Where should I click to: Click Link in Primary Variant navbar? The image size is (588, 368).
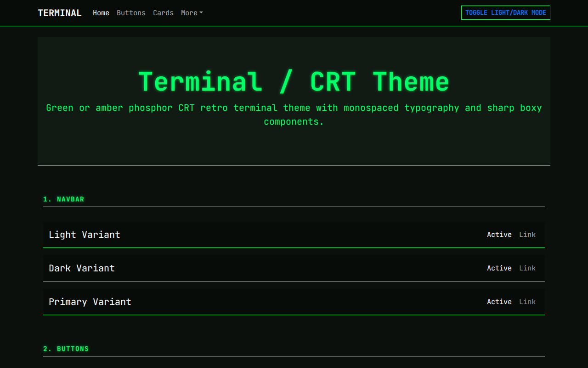click(x=527, y=302)
